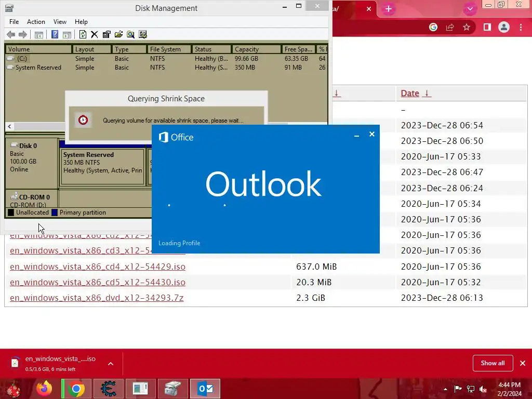Sort the file listing by Date header
Screen dimensions: 532x399
(x=410, y=94)
